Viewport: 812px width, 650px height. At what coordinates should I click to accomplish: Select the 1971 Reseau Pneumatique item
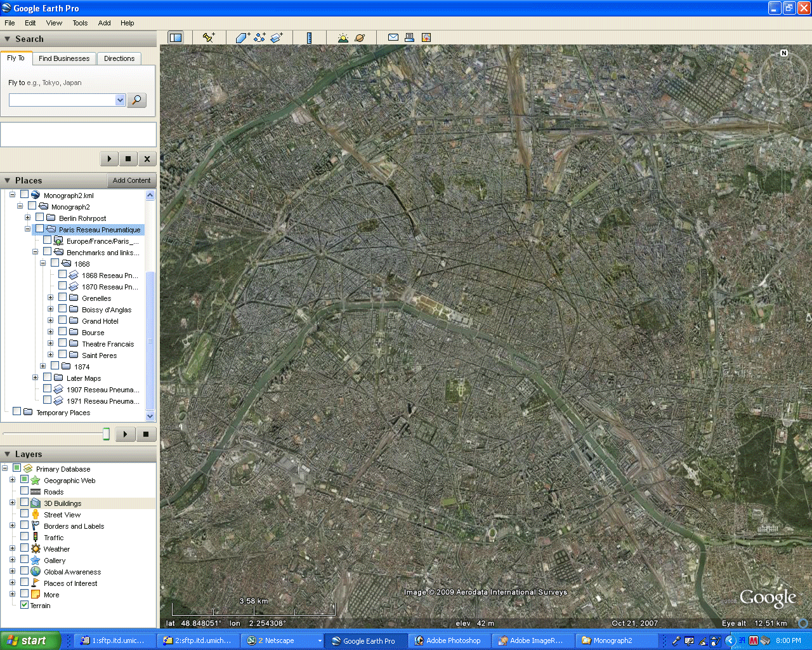[x=103, y=401]
